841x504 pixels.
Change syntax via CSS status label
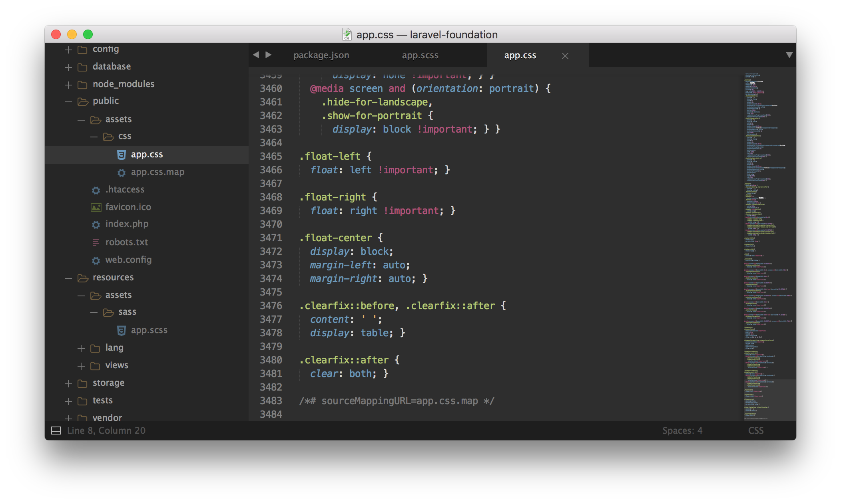755,431
